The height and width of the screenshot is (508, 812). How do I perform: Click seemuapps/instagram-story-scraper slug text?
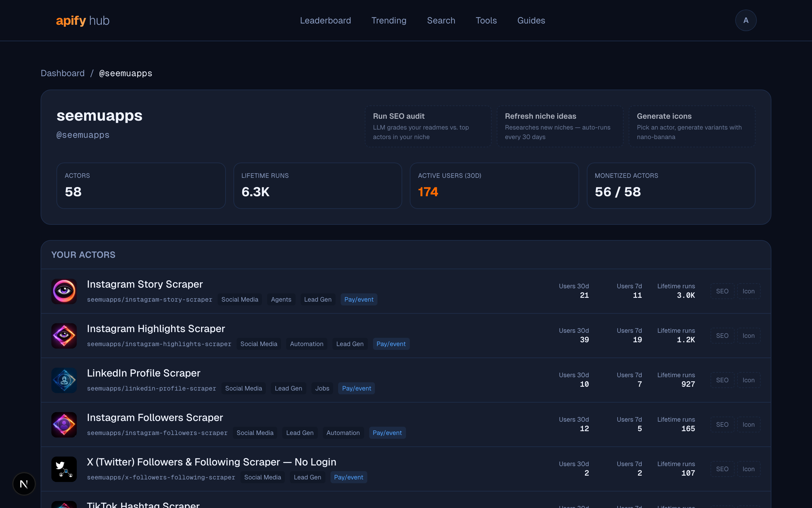tap(149, 299)
